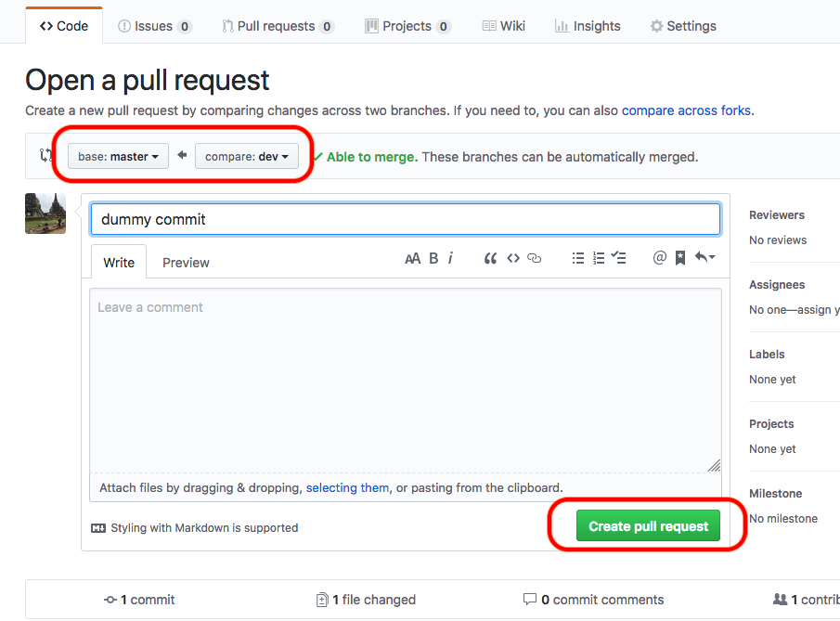Click the contributors people icon
This screenshot has width=840, height=621.
coord(780,599)
